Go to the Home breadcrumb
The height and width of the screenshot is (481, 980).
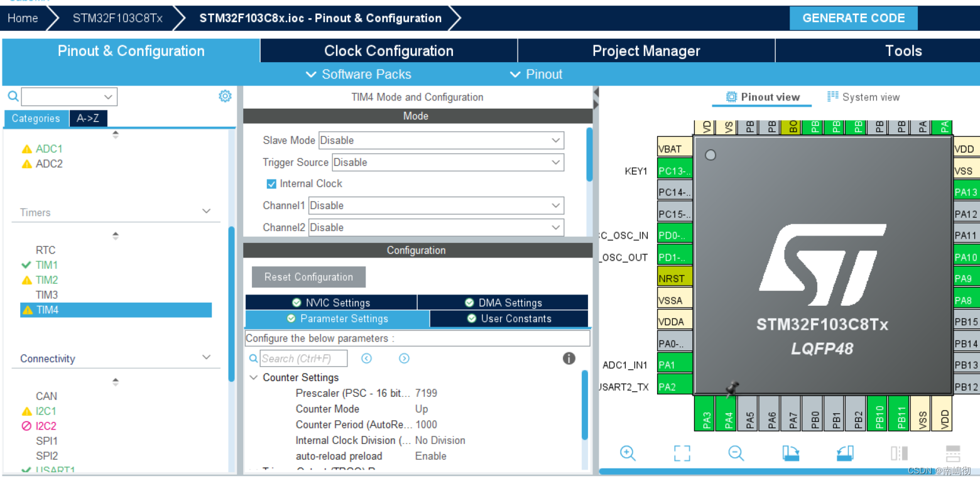tap(23, 18)
